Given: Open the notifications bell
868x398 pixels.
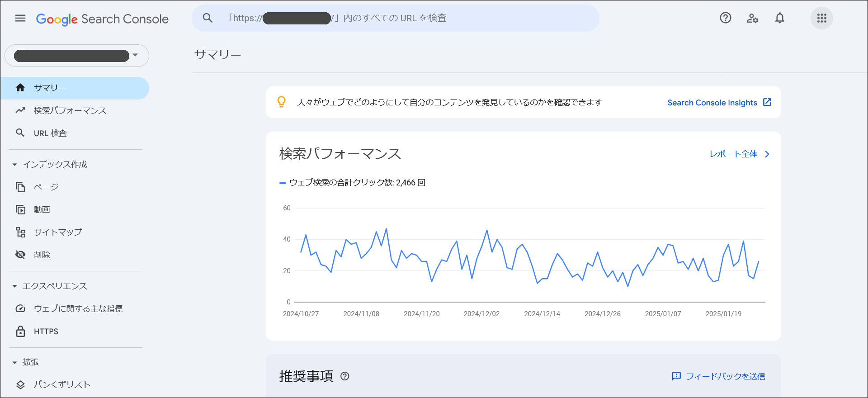Looking at the screenshot, I should click(x=780, y=18).
